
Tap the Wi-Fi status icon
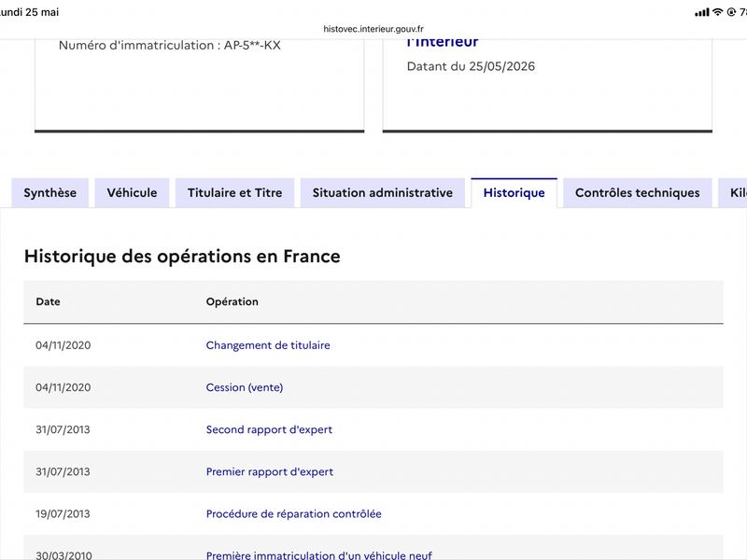click(x=717, y=12)
